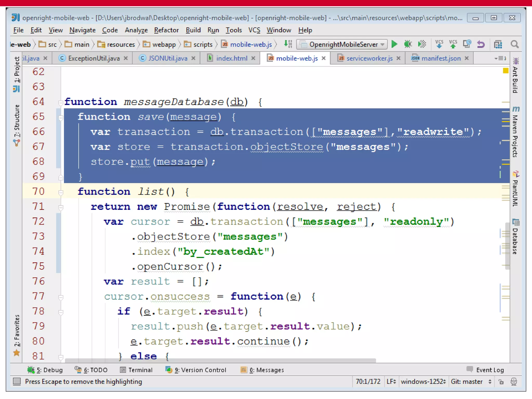Open the hidden tabs list dropdown
This screenshot has height=399, width=532.
(500, 58)
